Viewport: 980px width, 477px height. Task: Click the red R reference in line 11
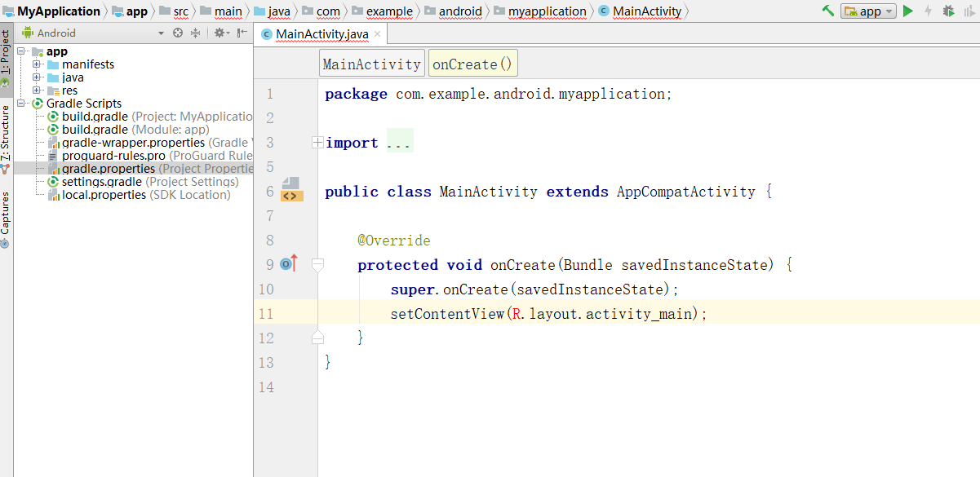pos(516,314)
